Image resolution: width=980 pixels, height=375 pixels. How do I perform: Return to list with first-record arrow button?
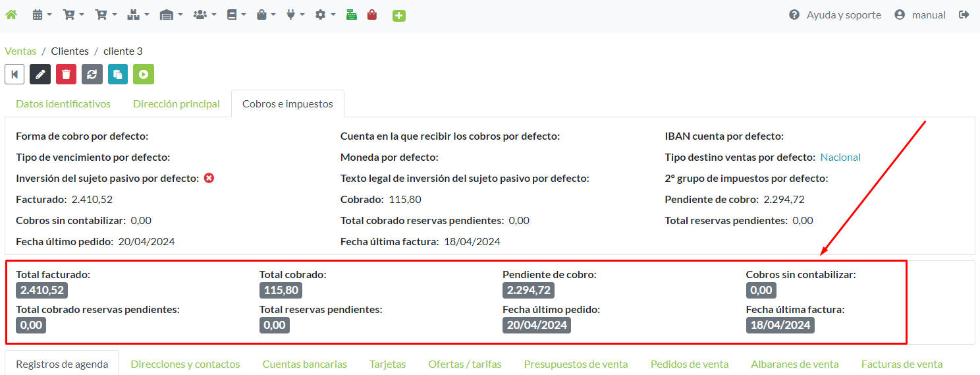click(14, 74)
